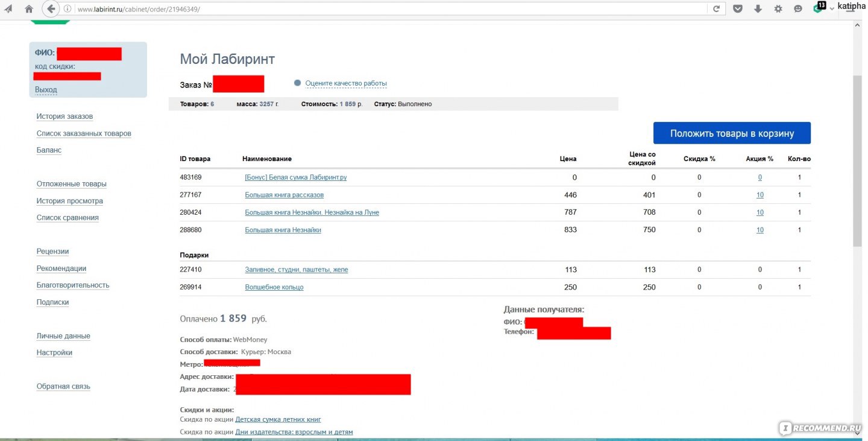Open Баланс sidebar link
This screenshot has height=441, width=868.
click(49, 150)
